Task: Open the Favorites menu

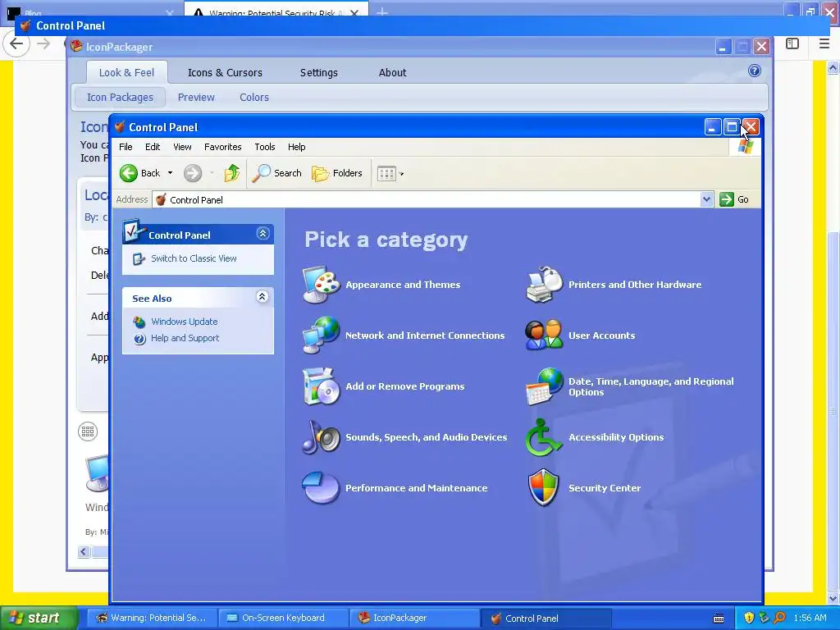Action: [223, 147]
